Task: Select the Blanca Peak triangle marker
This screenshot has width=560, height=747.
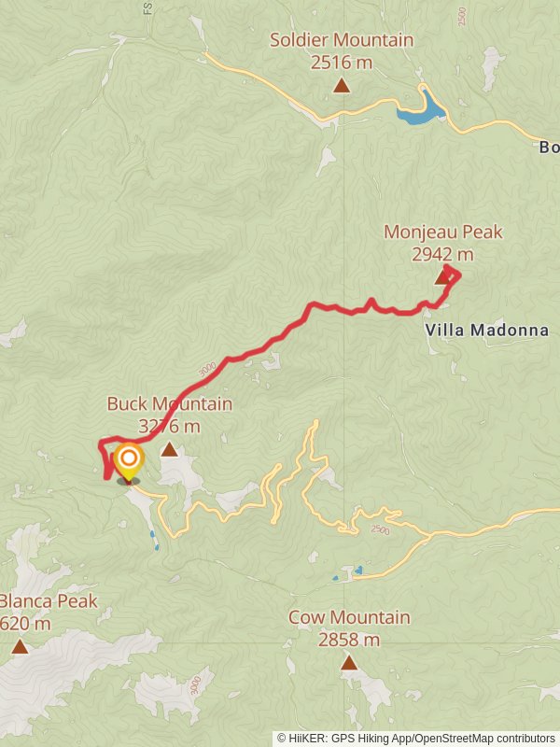Action: [20, 646]
